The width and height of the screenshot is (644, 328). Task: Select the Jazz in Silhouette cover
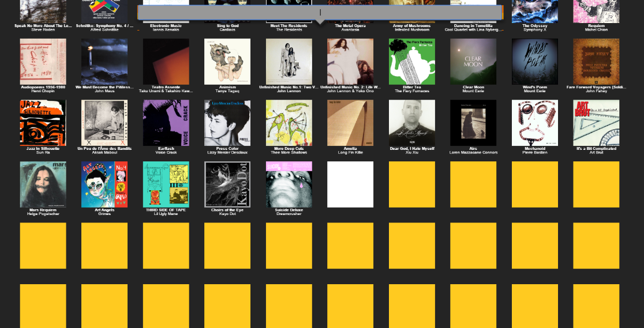(43, 123)
